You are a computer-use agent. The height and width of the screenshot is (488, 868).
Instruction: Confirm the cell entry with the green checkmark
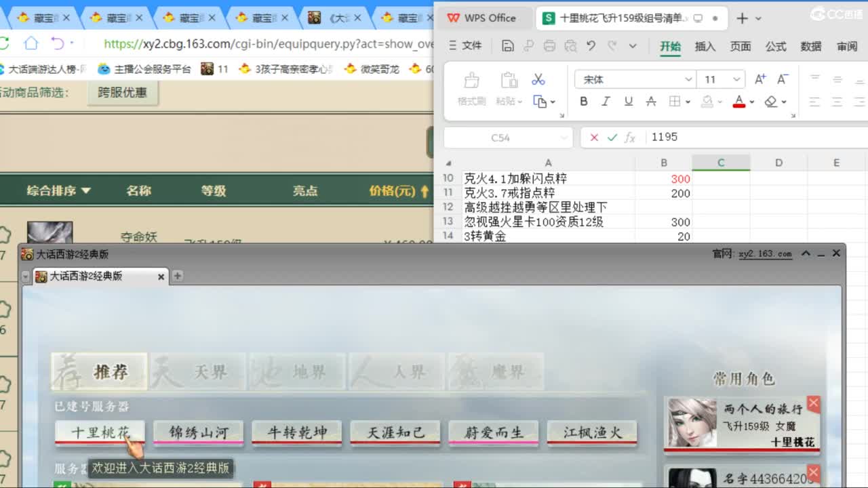pyautogui.click(x=612, y=138)
